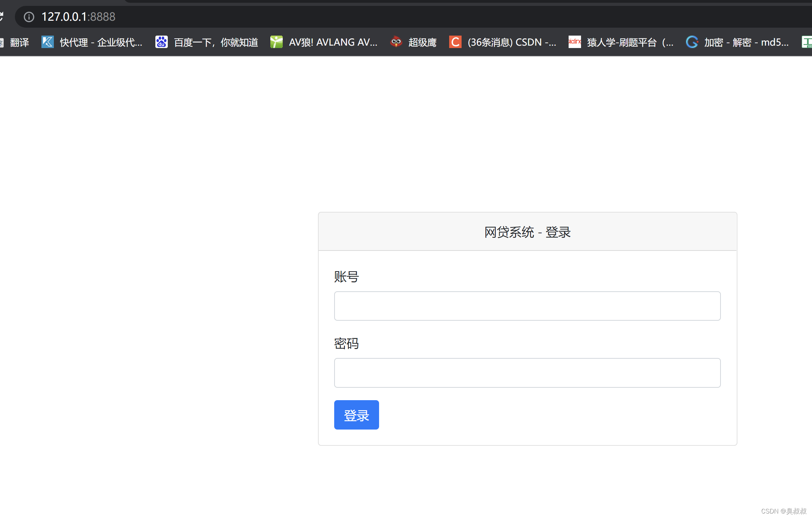Open the green spreadsheet bookmark icon at far right
The height and width of the screenshot is (518, 812).
(807, 42)
